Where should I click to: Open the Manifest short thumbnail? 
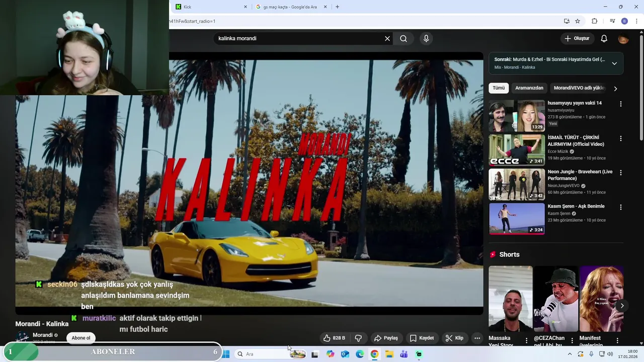click(601, 299)
